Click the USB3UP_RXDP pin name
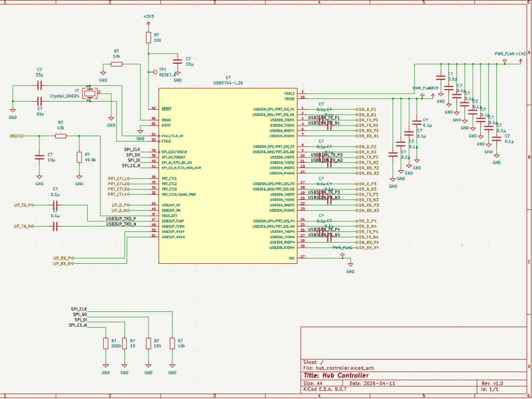 173,232
